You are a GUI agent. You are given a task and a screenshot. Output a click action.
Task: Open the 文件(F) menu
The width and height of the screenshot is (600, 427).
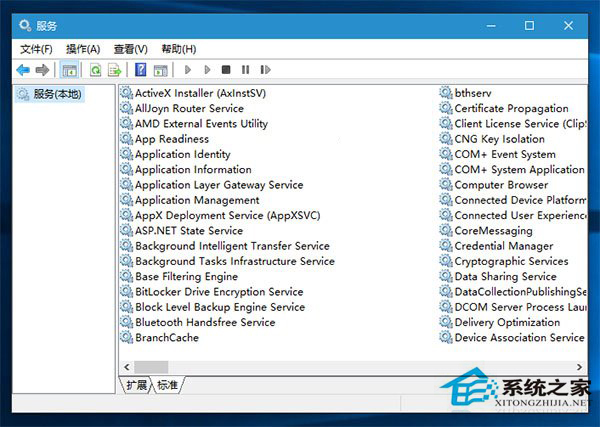click(x=36, y=49)
